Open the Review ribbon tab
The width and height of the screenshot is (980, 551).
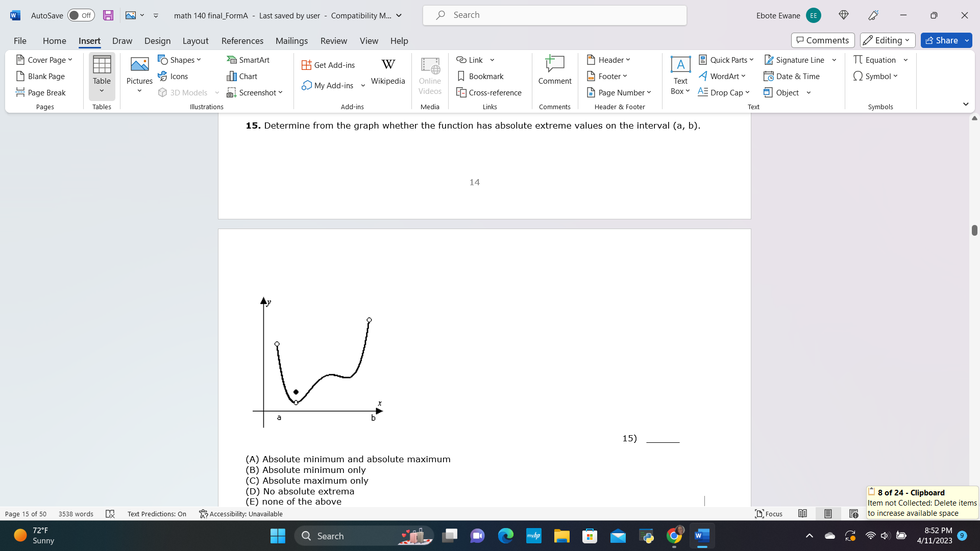[x=334, y=41]
